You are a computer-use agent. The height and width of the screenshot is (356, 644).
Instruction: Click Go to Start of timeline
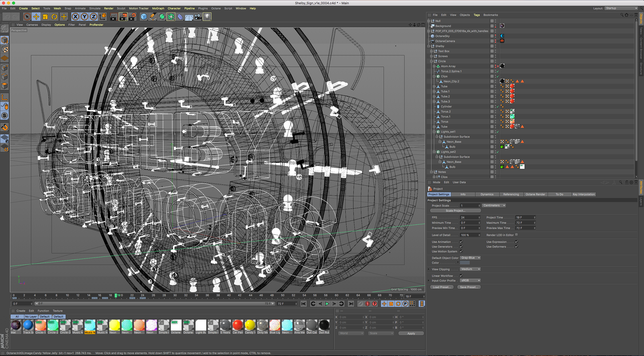coord(304,304)
